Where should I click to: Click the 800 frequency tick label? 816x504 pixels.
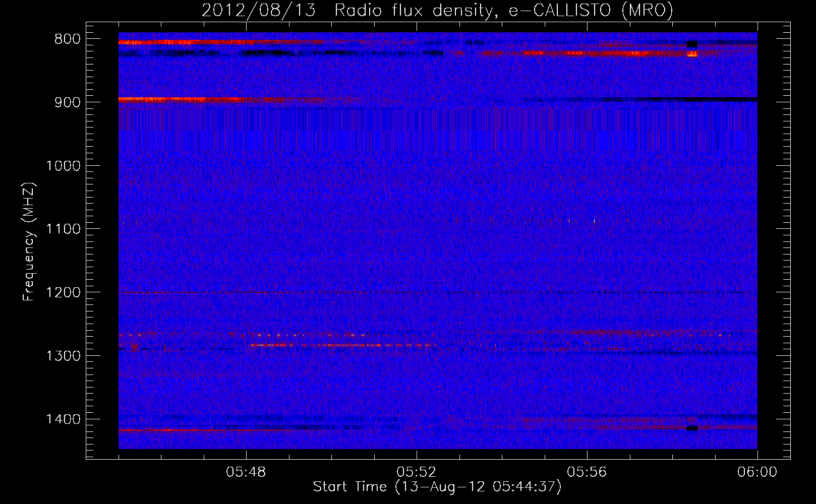67,39
